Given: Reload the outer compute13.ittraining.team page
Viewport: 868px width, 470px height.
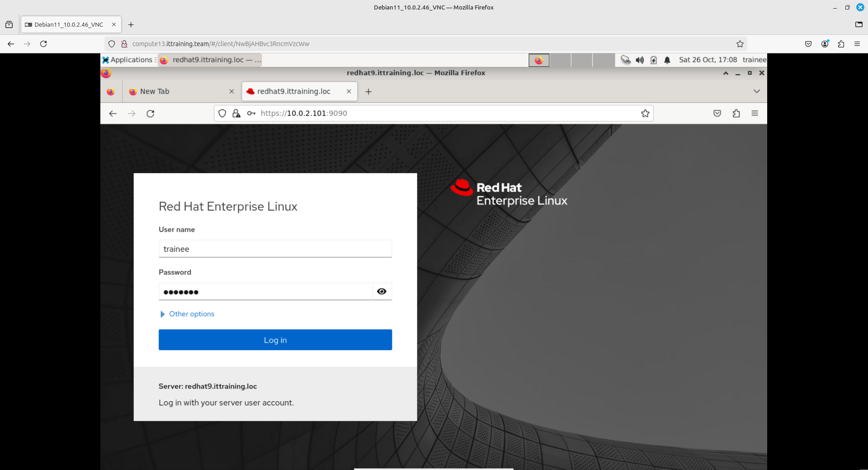Looking at the screenshot, I should point(43,44).
